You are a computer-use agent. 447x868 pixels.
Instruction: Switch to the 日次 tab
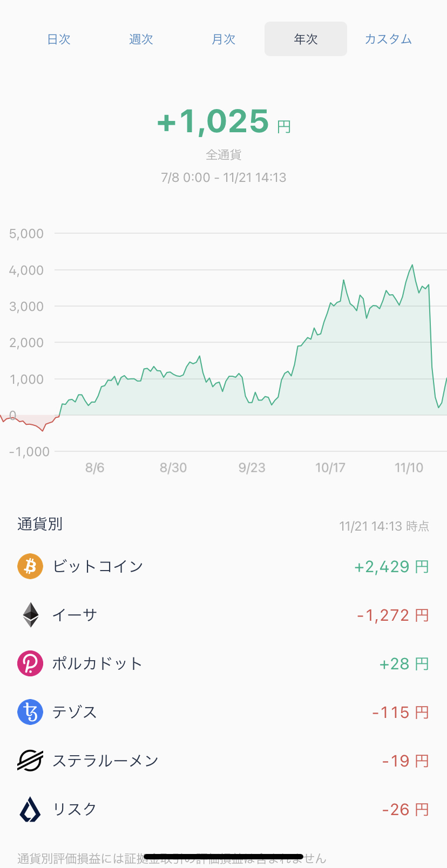click(x=59, y=39)
